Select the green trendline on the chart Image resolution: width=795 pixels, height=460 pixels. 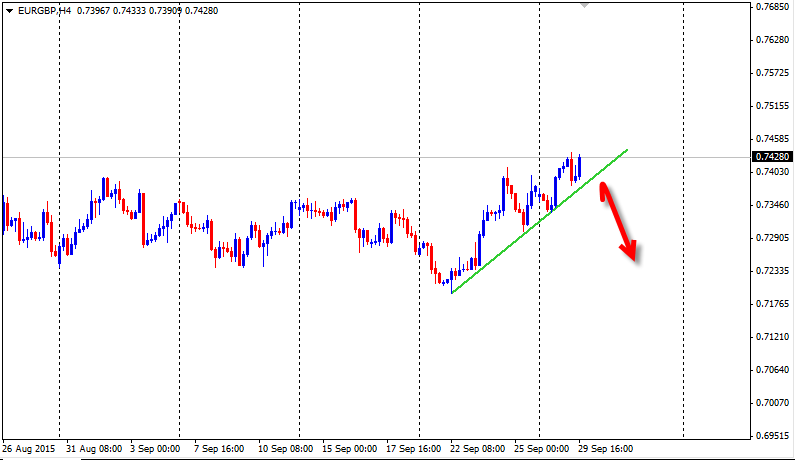pyautogui.click(x=539, y=221)
